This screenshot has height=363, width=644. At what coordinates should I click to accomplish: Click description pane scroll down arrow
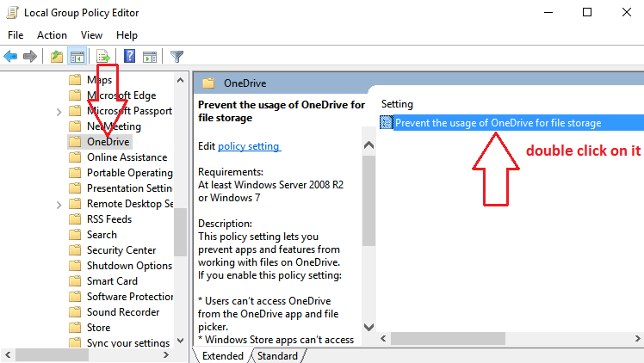368,327
